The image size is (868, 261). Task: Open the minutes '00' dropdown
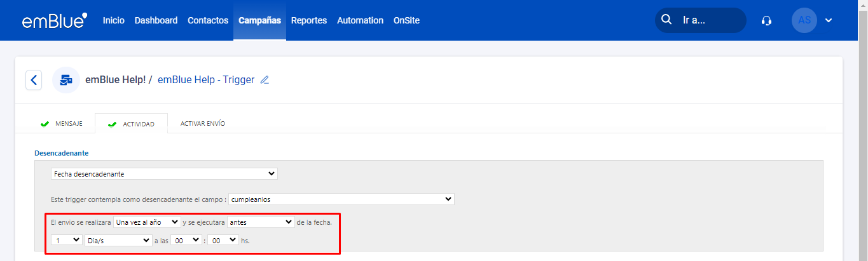pyautogui.click(x=223, y=241)
